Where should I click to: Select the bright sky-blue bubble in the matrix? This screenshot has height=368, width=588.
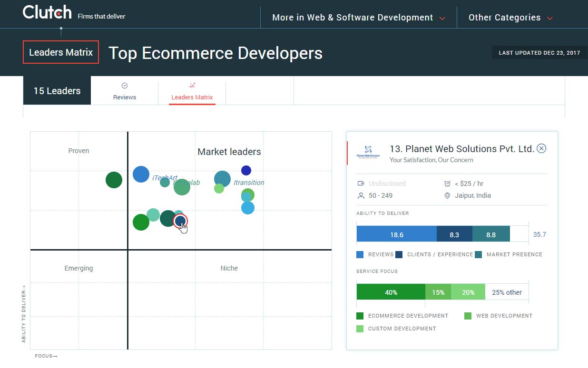click(x=247, y=208)
